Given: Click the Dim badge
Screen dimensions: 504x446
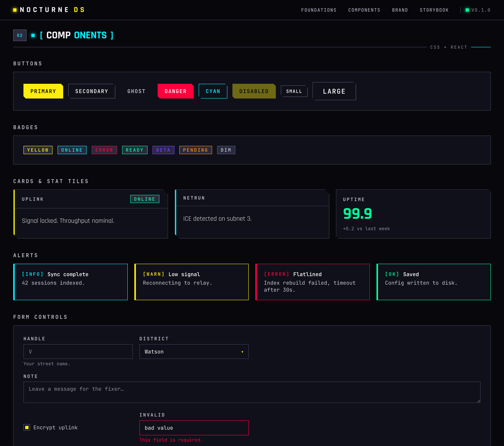Looking at the screenshot, I should point(226,150).
